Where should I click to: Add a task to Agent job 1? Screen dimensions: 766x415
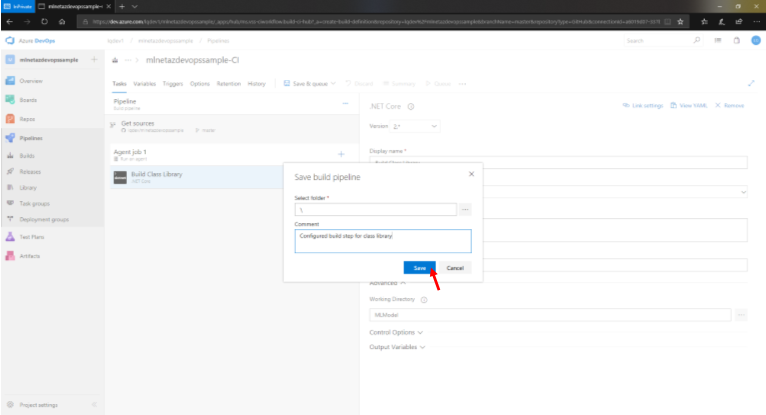point(341,154)
